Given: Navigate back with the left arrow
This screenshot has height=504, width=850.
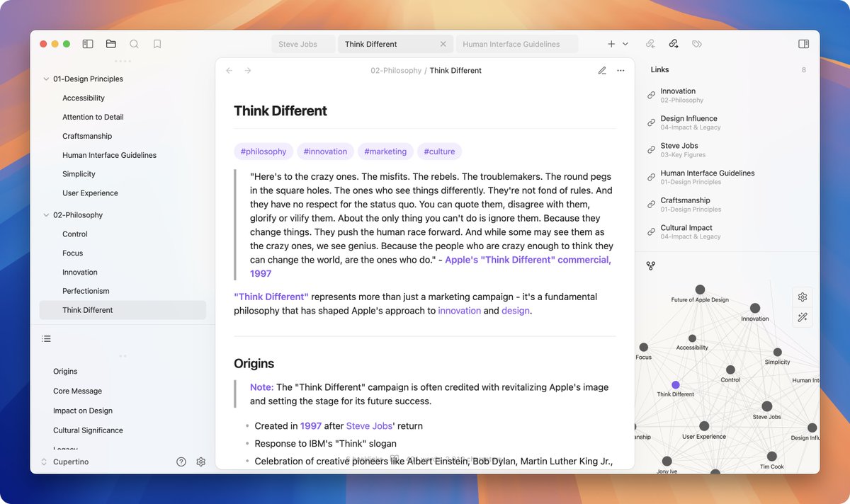Looking at the screenshot, I should (x=229, y=70).
